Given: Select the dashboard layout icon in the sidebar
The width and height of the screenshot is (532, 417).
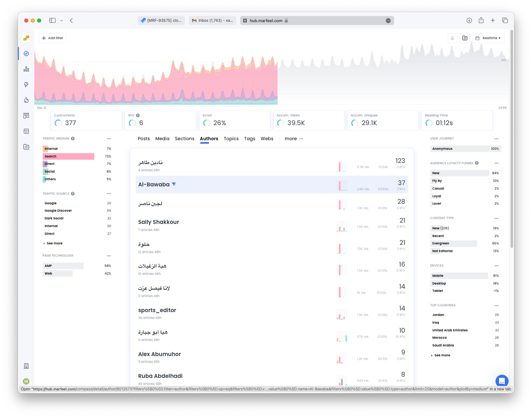Looking at the screenshot, I should pyautogui.click(x=26, y=115).
